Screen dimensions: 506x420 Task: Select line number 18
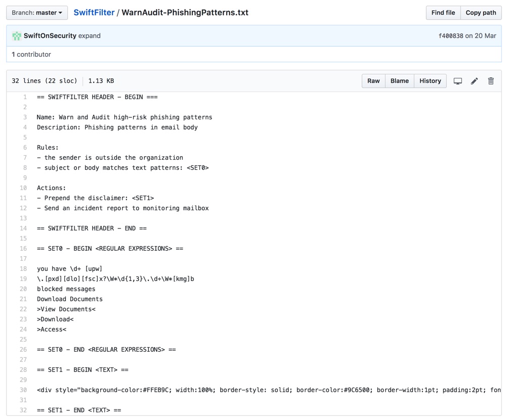click(23, 268)
